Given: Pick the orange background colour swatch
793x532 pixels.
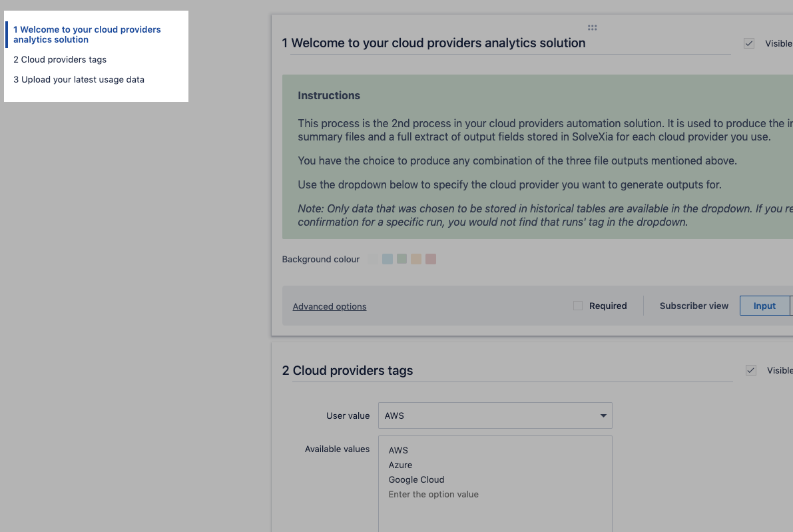Looking at the screenshot, I should click(416, 259).
